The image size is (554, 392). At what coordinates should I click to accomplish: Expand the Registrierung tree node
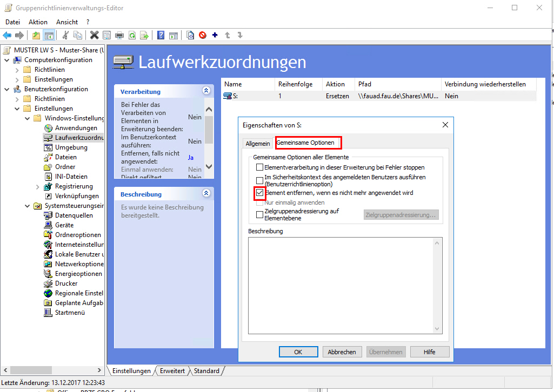37,186
